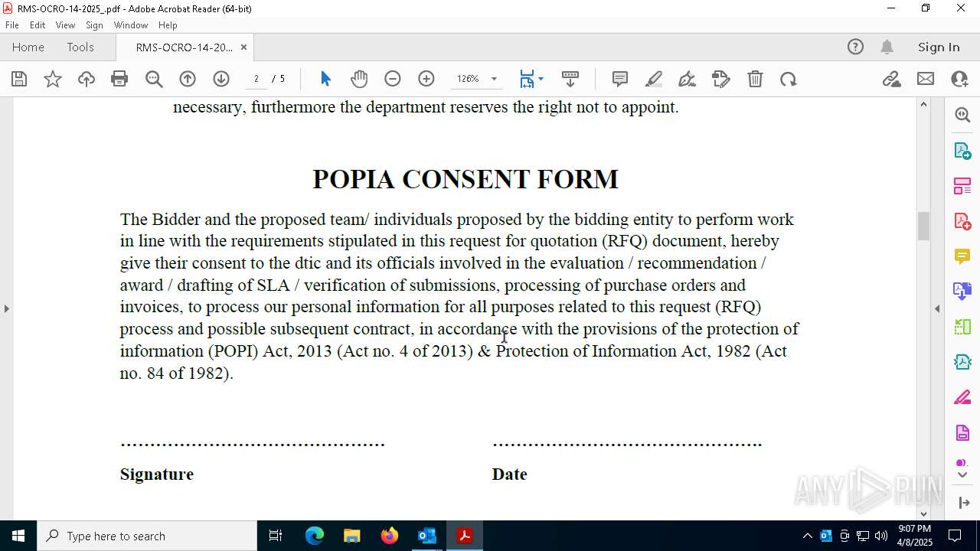This screenshot has height=551, width=980.
Task: Open the find text magnifier
Action: pos(154,79)
